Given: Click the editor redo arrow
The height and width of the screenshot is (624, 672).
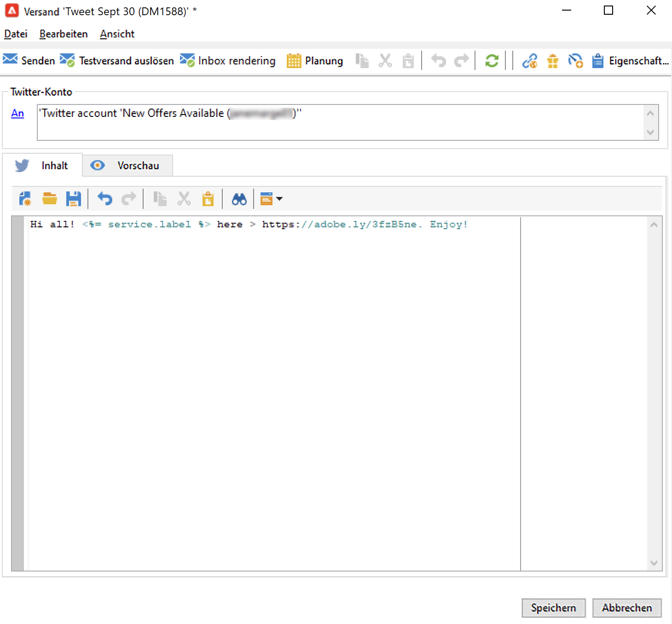Looking at the screenshot, I should point(128,199).
